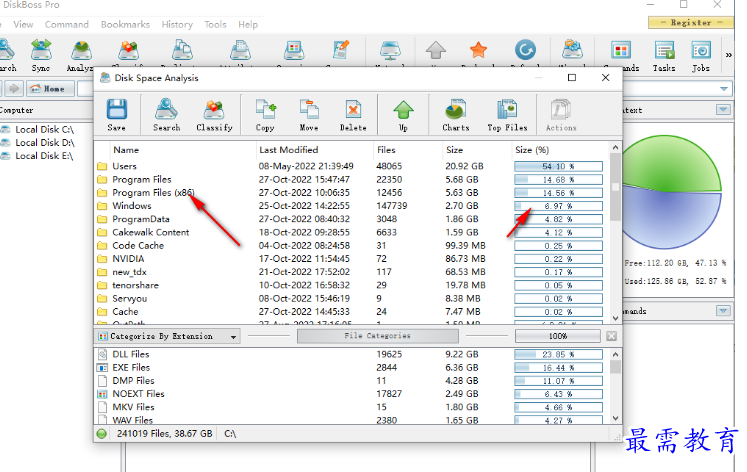
Task: Click the 16.44 % bar for EXE Files
Action: (x=558, y=368)
